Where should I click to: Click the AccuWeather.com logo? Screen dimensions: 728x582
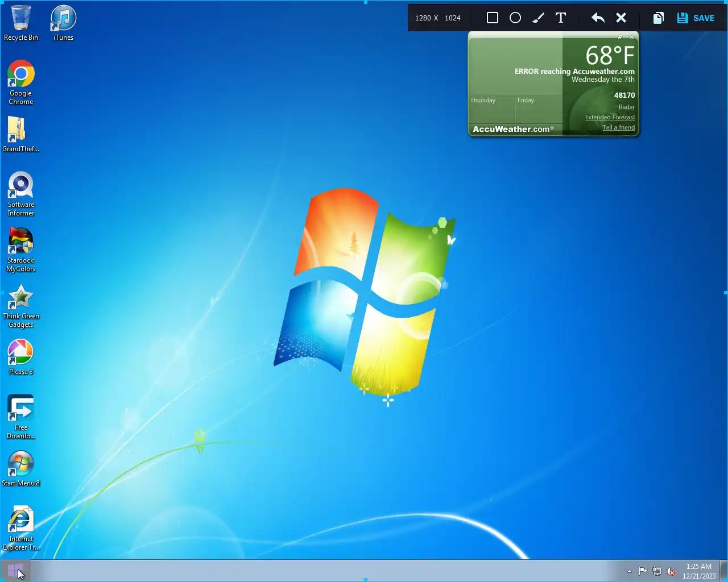(x=513, y=129)
